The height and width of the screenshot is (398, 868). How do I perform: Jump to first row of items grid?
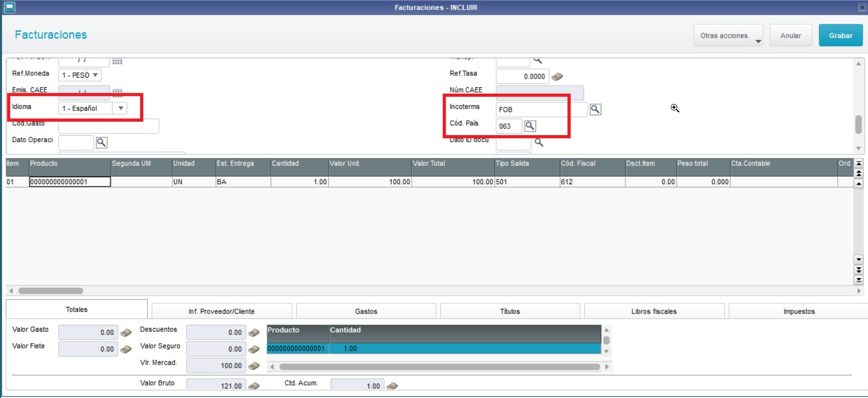859,163
